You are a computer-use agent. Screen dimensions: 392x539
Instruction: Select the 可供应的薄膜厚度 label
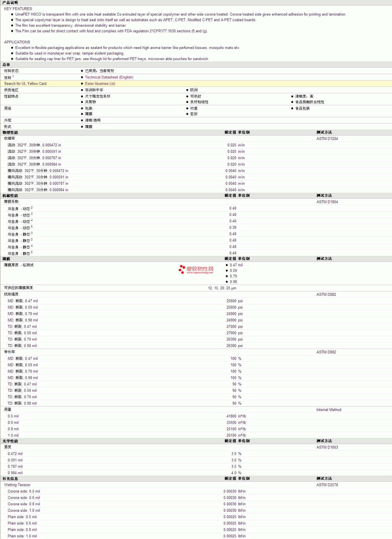[x=19, y=288]
